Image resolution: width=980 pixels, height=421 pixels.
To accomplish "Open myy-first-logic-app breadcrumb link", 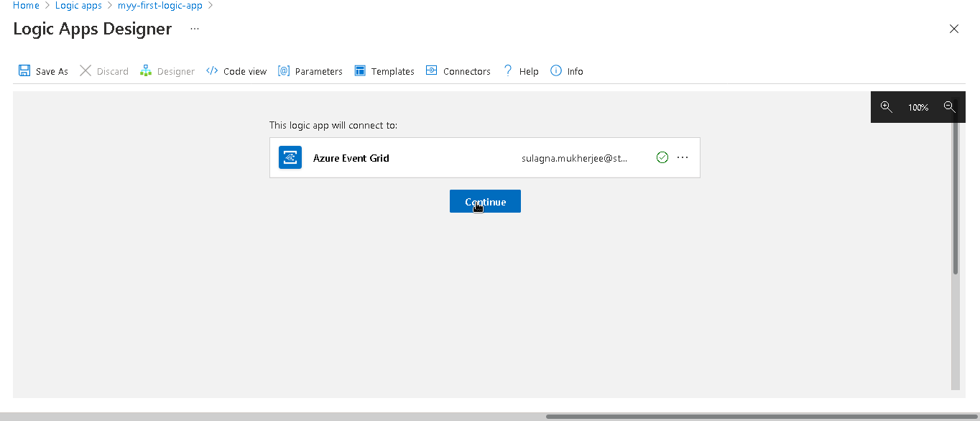I will (160, 5).
